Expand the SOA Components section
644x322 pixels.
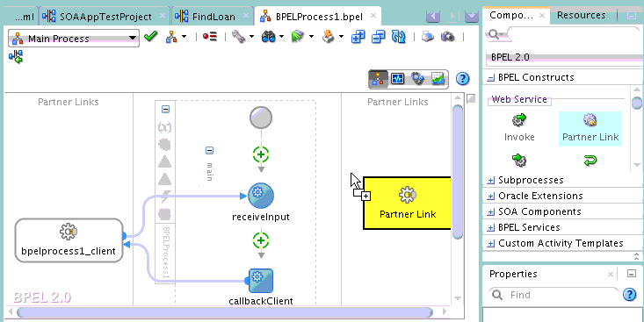pos(491,212)
